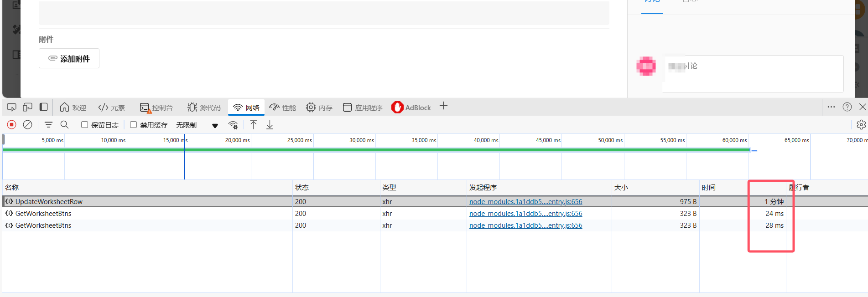Switch to the 源代码 tab
This screenshot has height=297, width=868.
click(204, 108)
